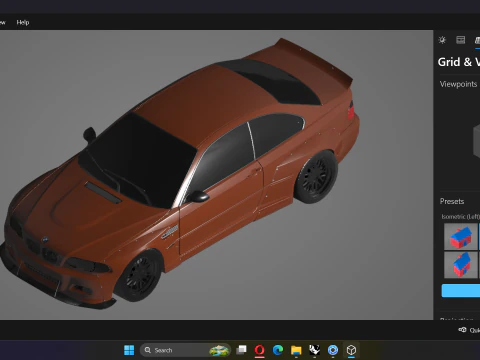Click the 3D Viewer cube taskbar icon
This screenshot has height=360, width=480.
point(351,350)
